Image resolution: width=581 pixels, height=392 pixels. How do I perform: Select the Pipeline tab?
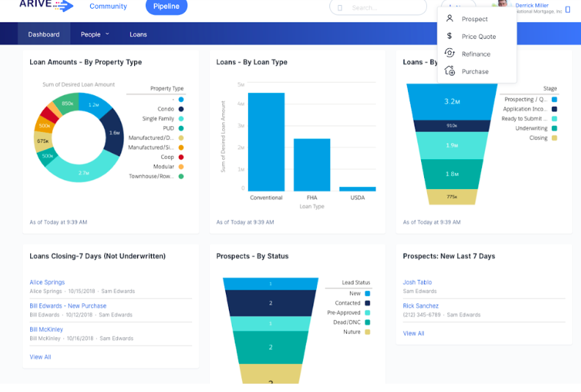pyautogui.click(x=166, y=7)
